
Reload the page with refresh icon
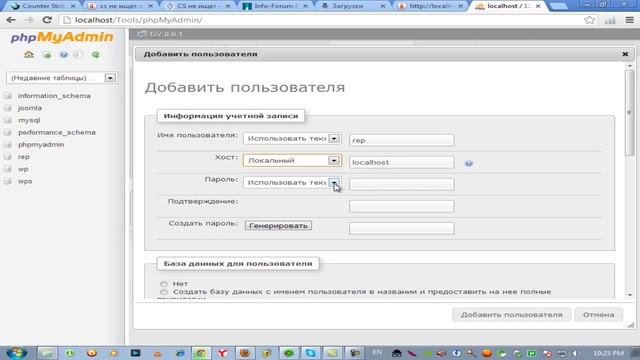point(47,20)
